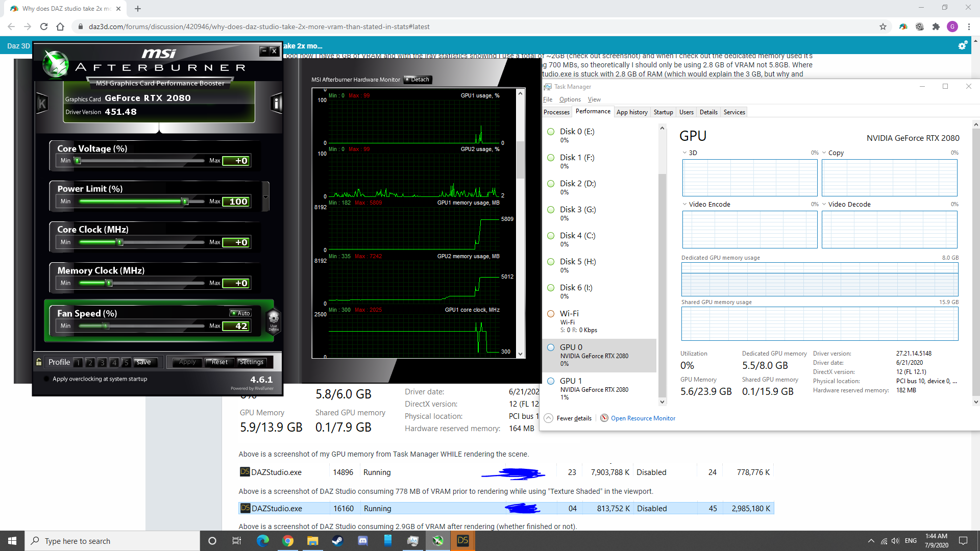
Task: Click the profile lock padlock icon
Action: point(39,362)
